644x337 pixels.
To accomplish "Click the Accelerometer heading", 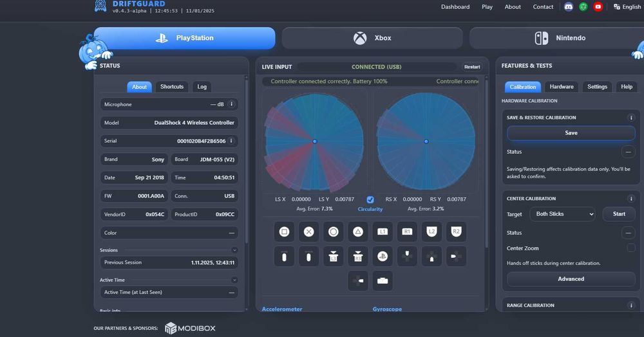I will (x=282, y=309).
